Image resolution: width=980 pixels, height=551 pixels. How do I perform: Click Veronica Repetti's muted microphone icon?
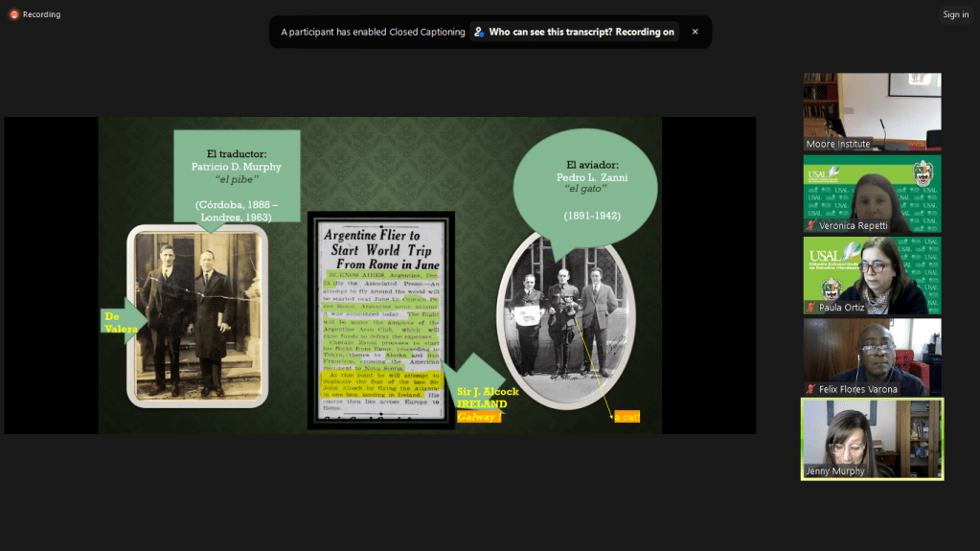pyautogui.click(x=811, y=226)
